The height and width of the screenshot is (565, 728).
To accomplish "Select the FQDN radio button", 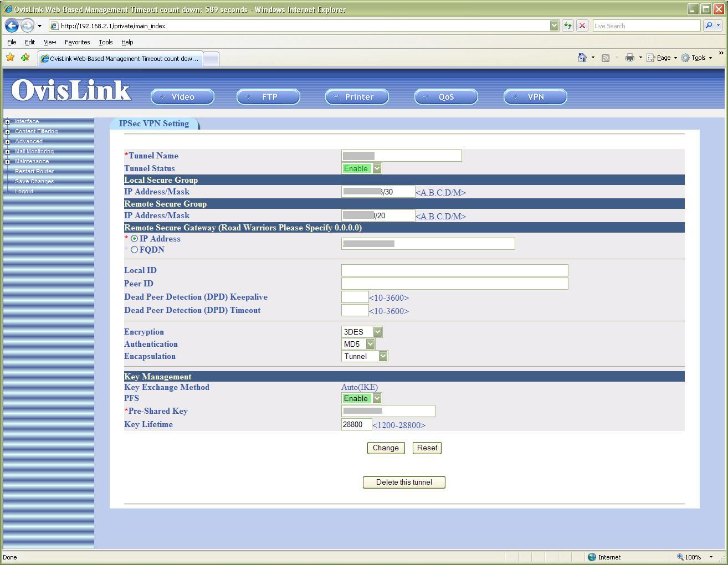I will [x=135, y=250].
